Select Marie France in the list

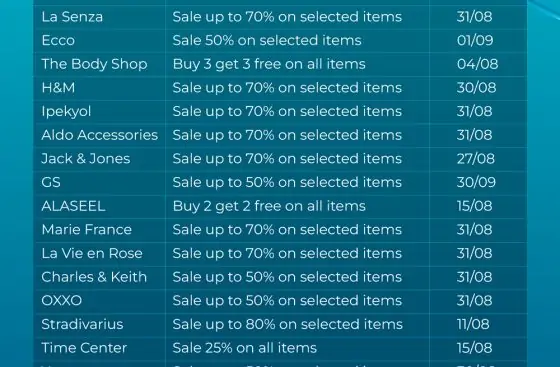(86, 230)
